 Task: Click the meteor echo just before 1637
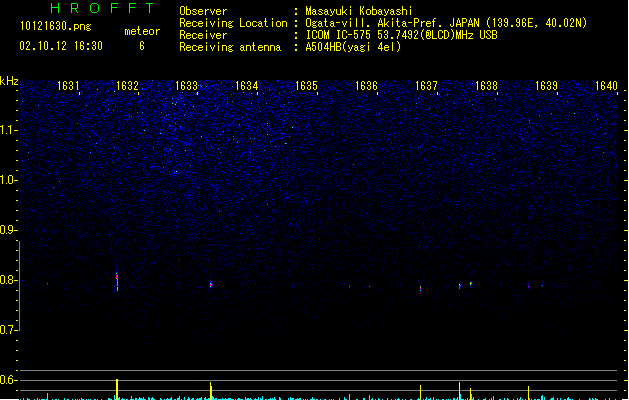420,288
